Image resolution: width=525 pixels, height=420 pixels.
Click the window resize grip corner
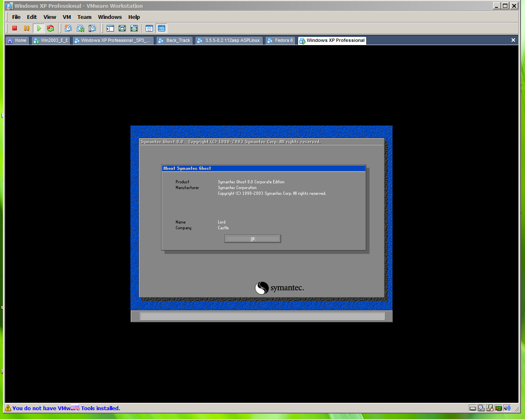click(x=517, y=409)
